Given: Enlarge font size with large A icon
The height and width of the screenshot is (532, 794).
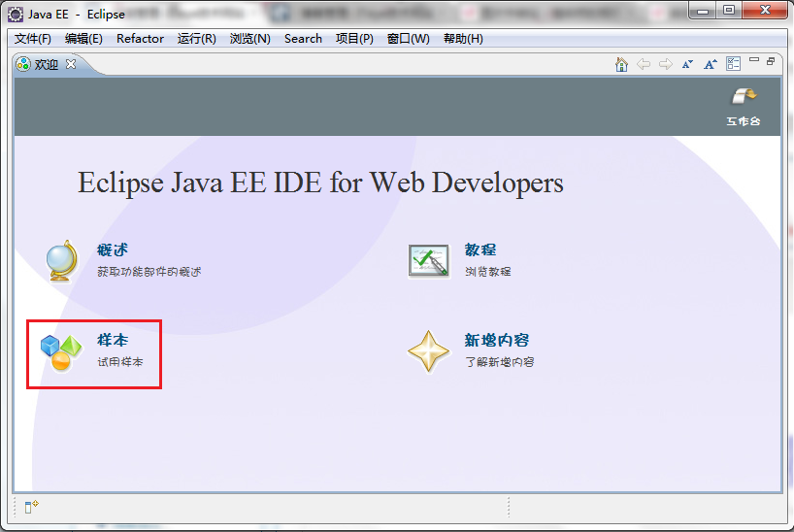Looking at the screenshot, I should 710,64.
